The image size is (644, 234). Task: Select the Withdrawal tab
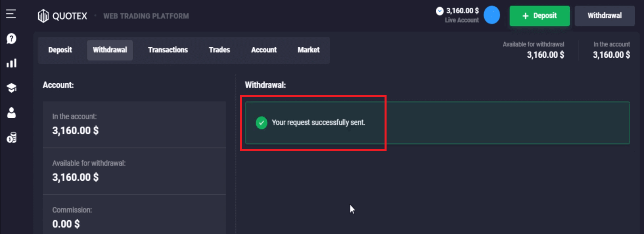click(110, 50)
